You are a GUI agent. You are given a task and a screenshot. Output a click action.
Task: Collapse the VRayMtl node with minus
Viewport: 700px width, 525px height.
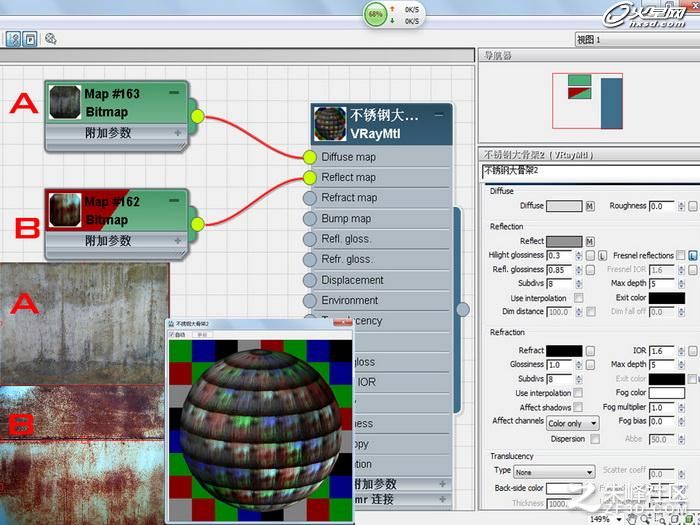pyautogui.click(x=439, y=115)
